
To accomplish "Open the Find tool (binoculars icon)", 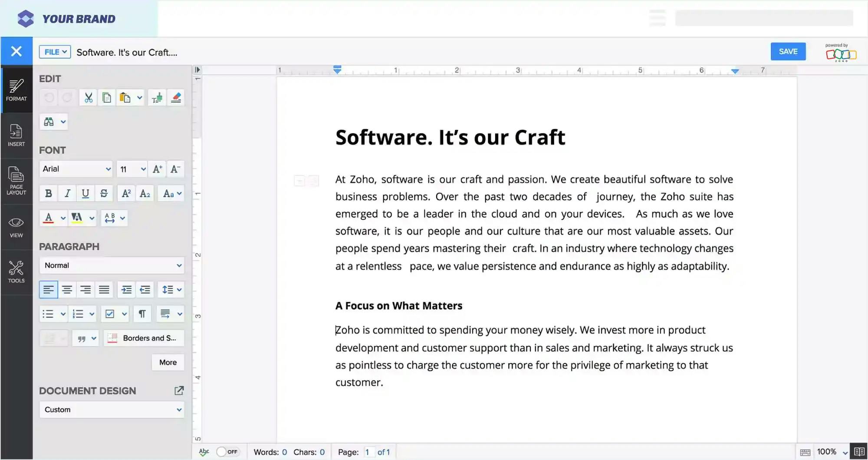I will (x=48, y=122).
